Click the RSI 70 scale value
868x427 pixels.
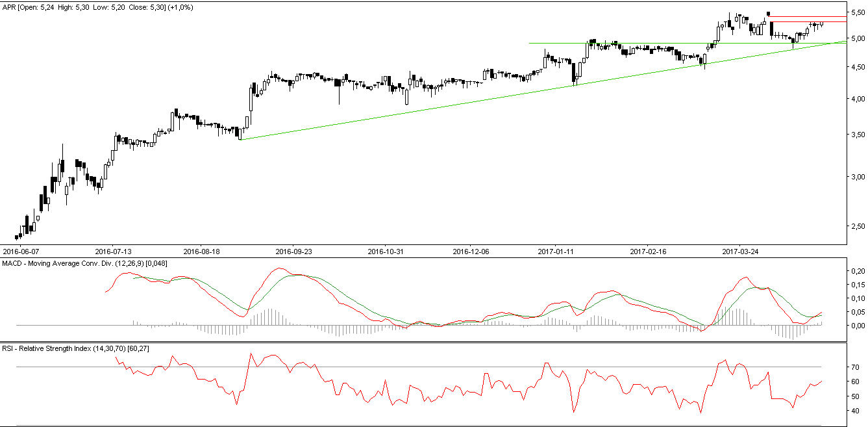pos(854,368)
